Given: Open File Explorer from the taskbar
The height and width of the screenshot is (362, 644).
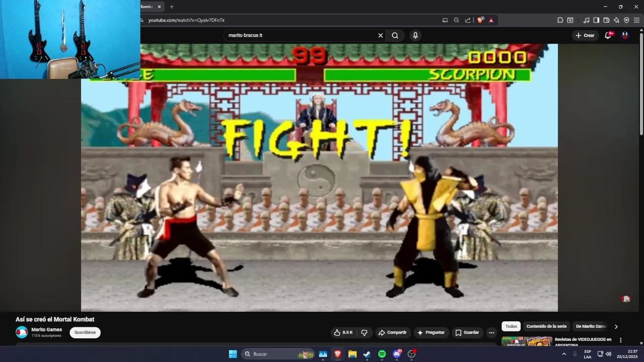Looking at the screenshot, I should pyautogui.click(x=352, y=354).
